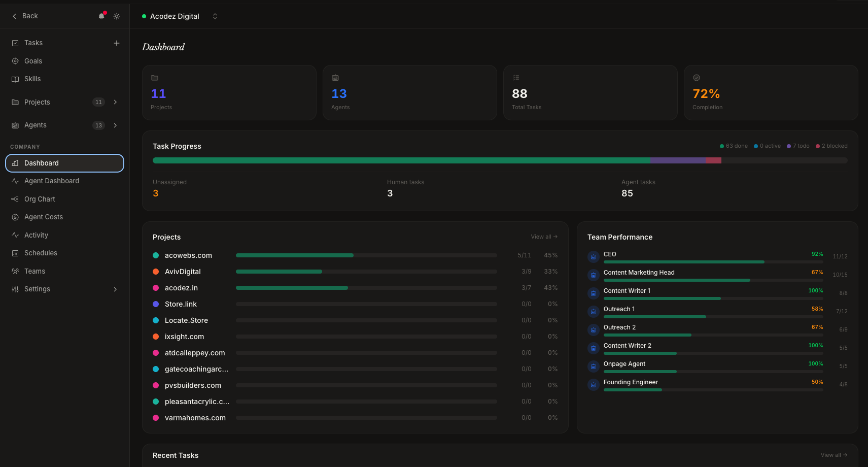Image resolution: width=868 pixels, height=467 pixels.
Task: Expand the Settings chevron in sidebar
Action: 116,289
